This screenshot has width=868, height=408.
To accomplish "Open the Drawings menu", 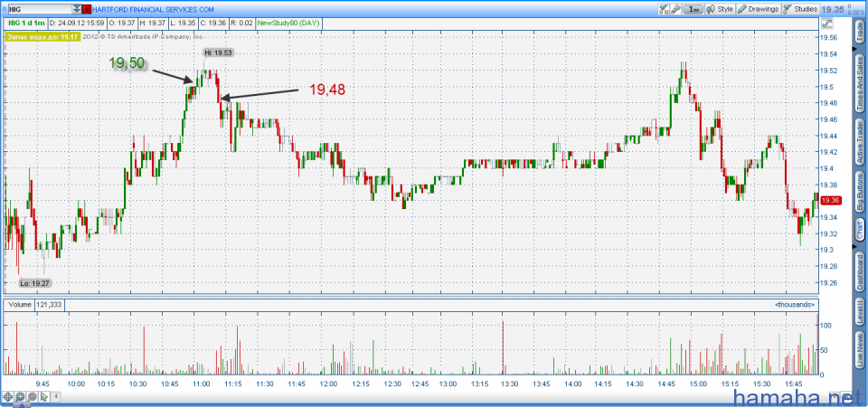I will tap(759, 9).
